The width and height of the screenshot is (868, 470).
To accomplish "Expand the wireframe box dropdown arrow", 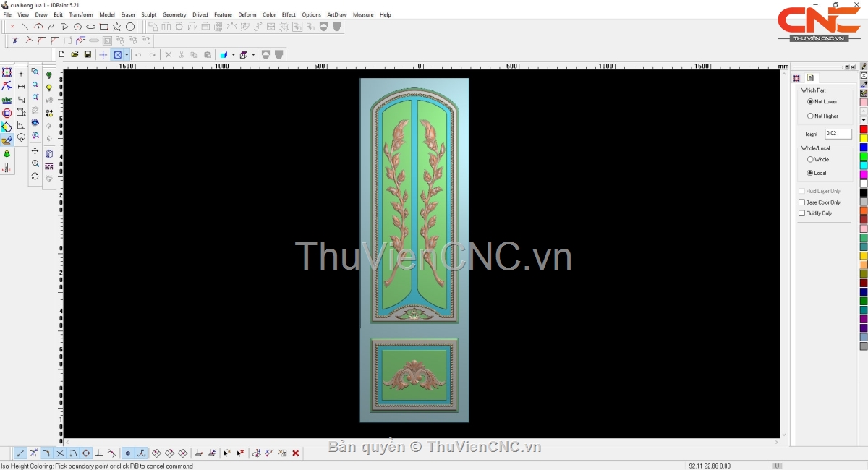I will (253, 54).
